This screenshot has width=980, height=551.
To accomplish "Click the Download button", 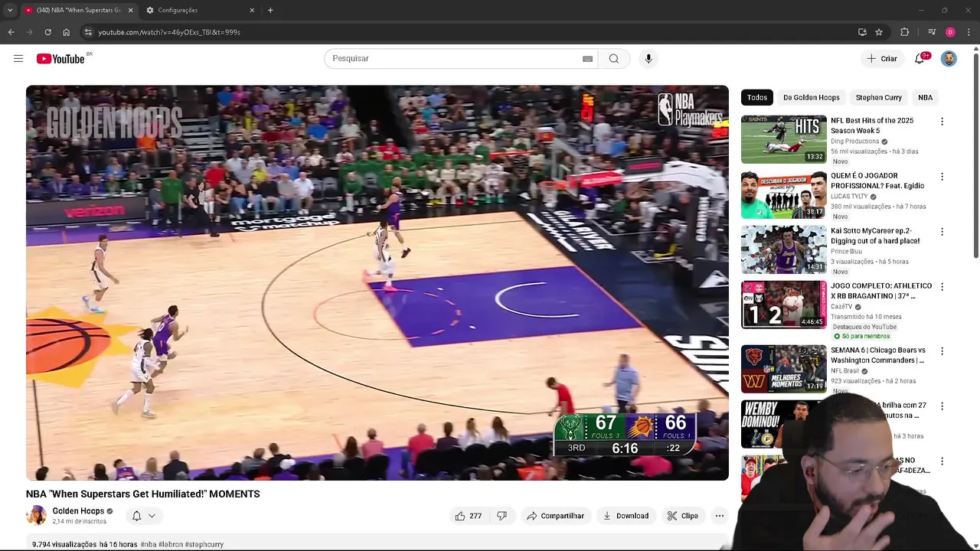I will pos(626,516).
